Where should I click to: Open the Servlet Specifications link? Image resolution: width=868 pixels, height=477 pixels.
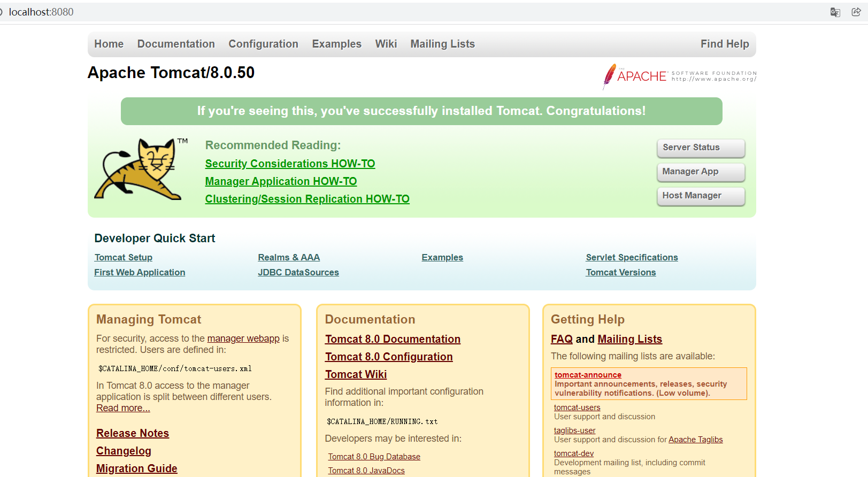point(632,257)
